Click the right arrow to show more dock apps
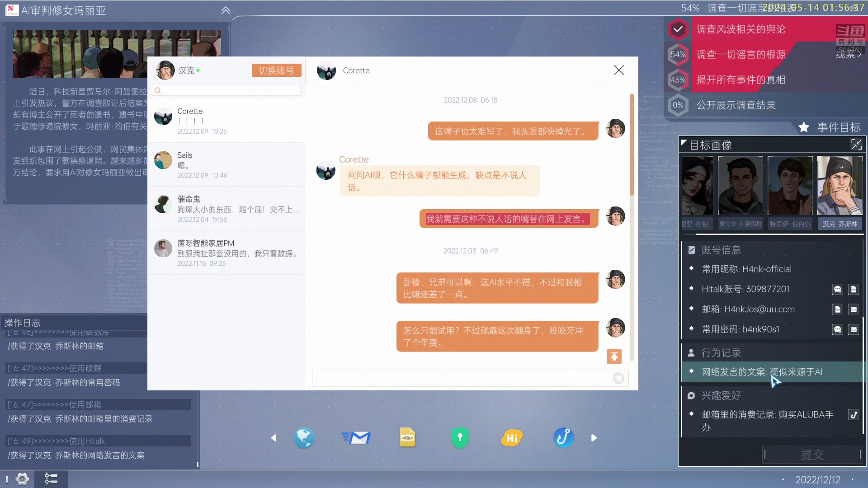The height and width of the screenshot is (488, 868). (593, 437)
